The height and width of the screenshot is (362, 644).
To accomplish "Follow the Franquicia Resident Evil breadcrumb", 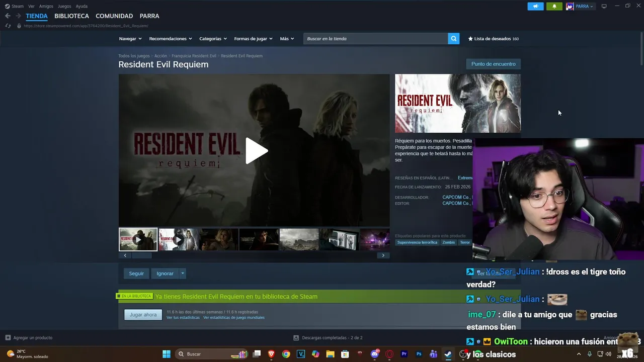I will pos(194,56).
